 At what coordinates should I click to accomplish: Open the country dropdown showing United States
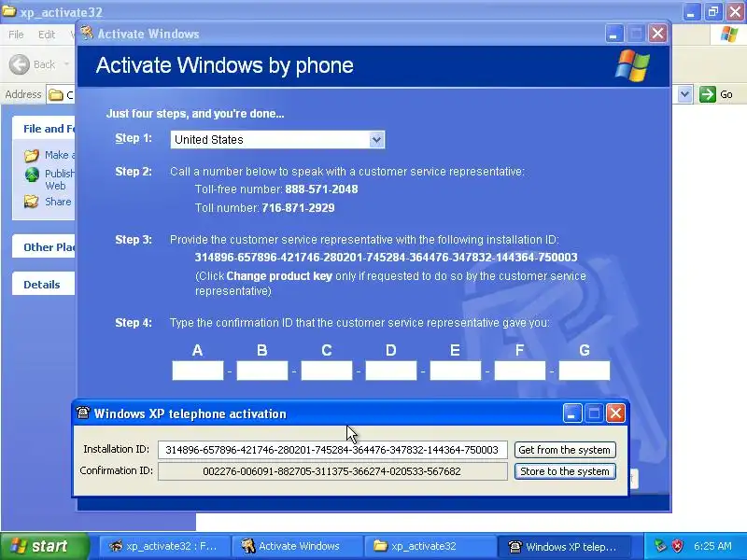coord(277,139)
